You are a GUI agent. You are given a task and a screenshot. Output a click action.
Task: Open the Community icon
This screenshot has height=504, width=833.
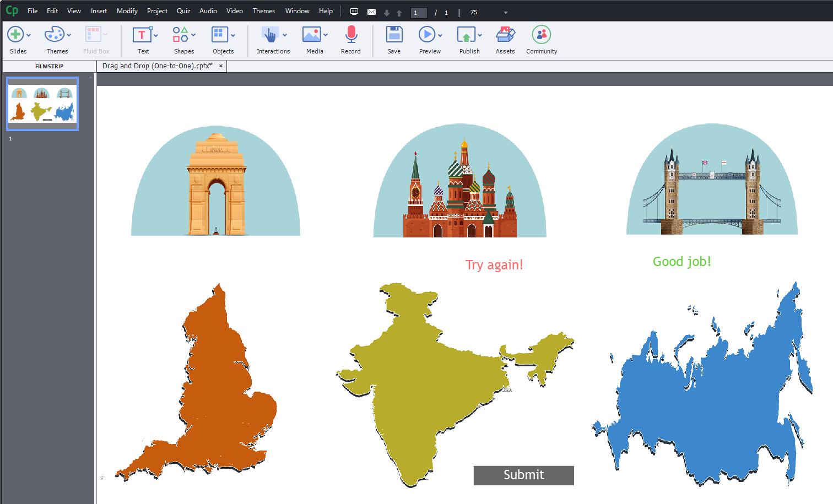[x=542, y=35]
